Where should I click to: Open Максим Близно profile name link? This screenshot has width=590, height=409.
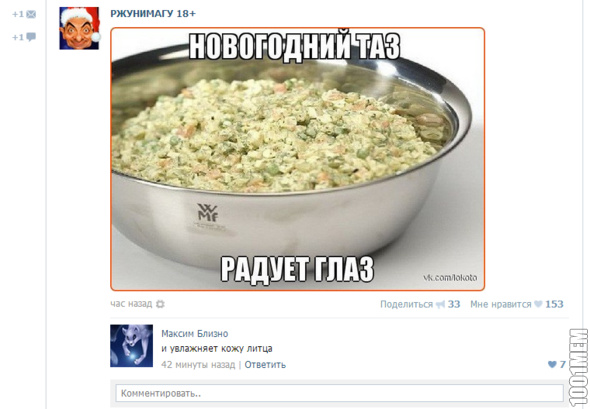(195, 334)
